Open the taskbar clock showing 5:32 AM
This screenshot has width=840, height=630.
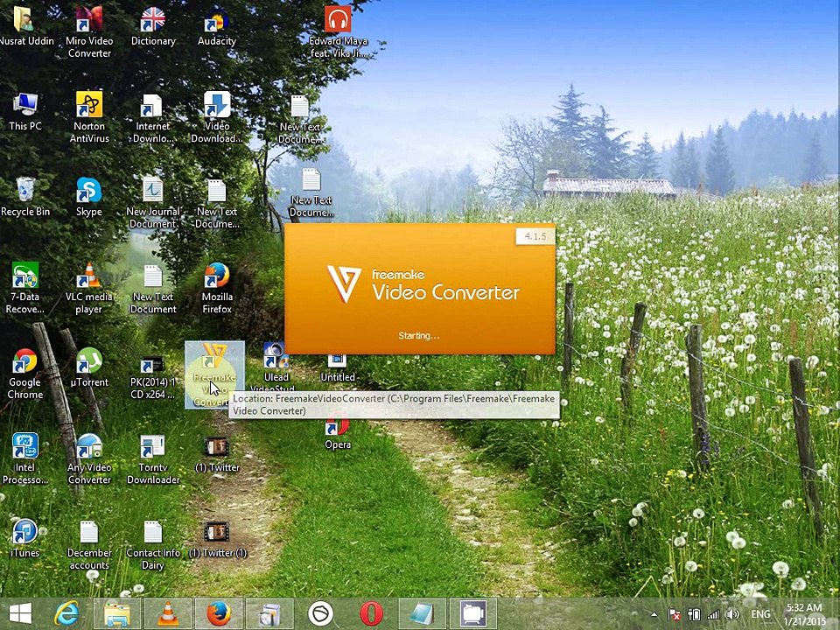803,614
